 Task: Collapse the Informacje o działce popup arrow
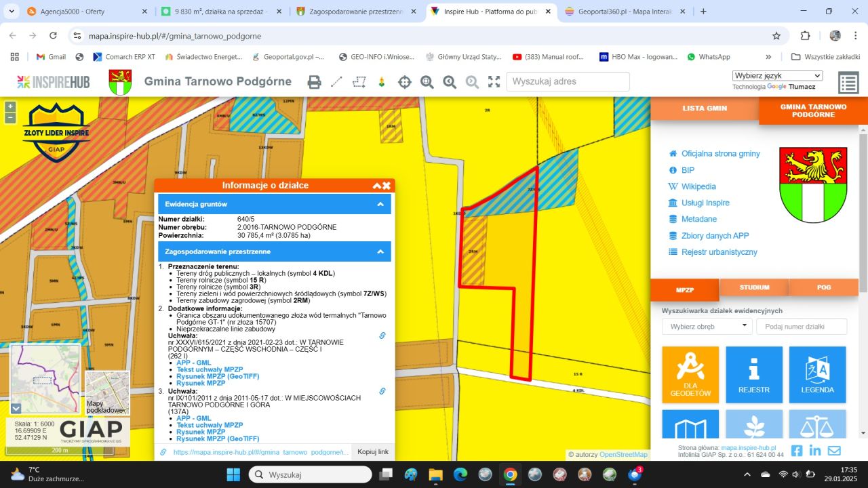tap(376, 185)
